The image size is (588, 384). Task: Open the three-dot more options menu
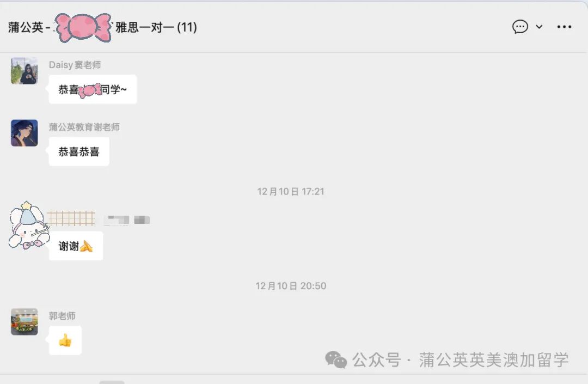click(564, 27)
